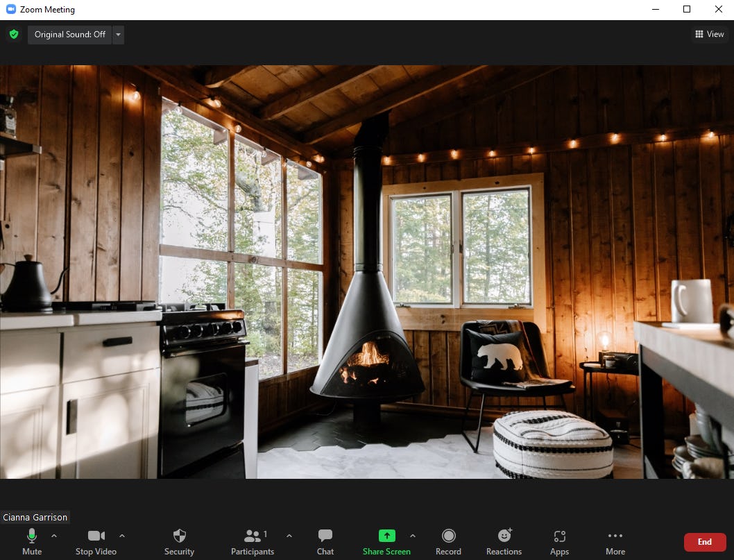Expand the microphone audio options chevron

pos(53,536)
